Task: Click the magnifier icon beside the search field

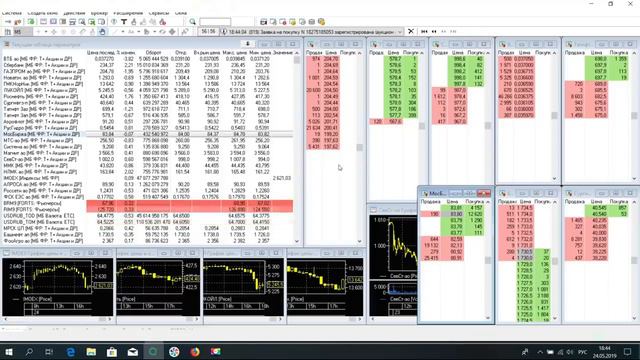Action: coord(192,22)
